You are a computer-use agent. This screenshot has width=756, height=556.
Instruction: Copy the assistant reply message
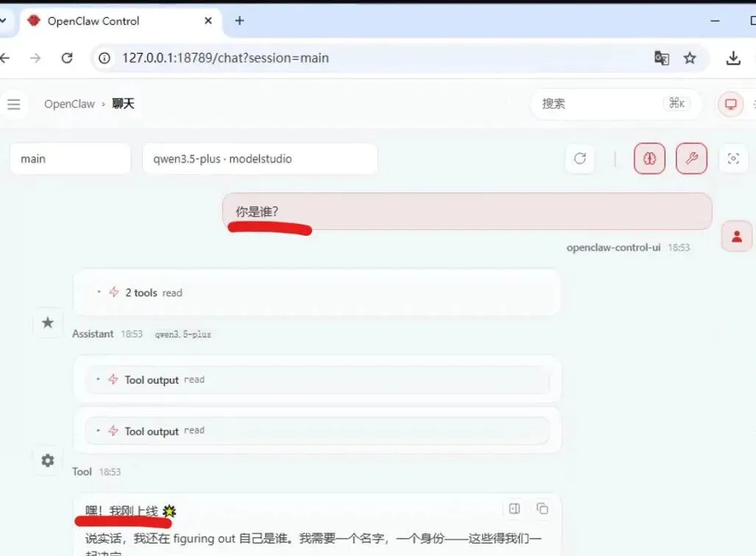543,509
